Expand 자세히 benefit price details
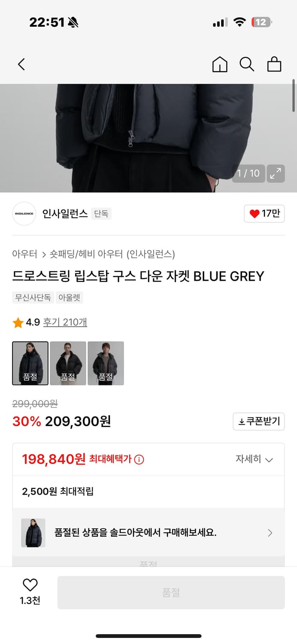 [255, 459]
